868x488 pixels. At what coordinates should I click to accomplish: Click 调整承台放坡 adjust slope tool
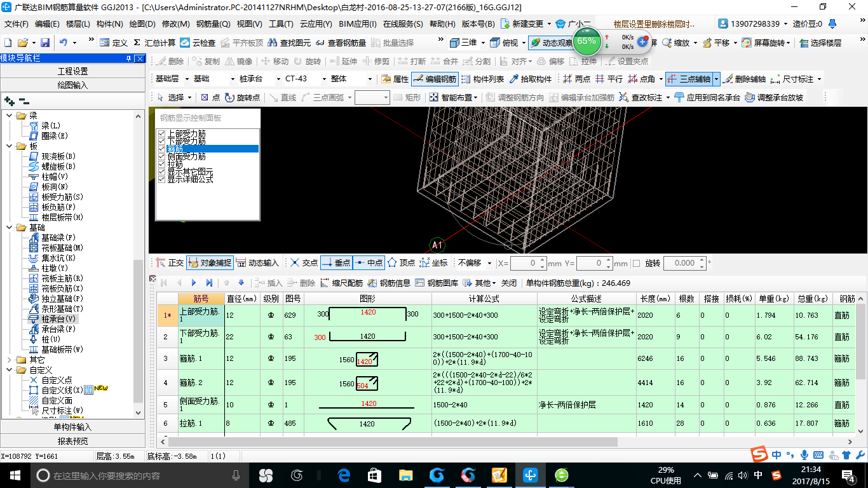(774, 97)
